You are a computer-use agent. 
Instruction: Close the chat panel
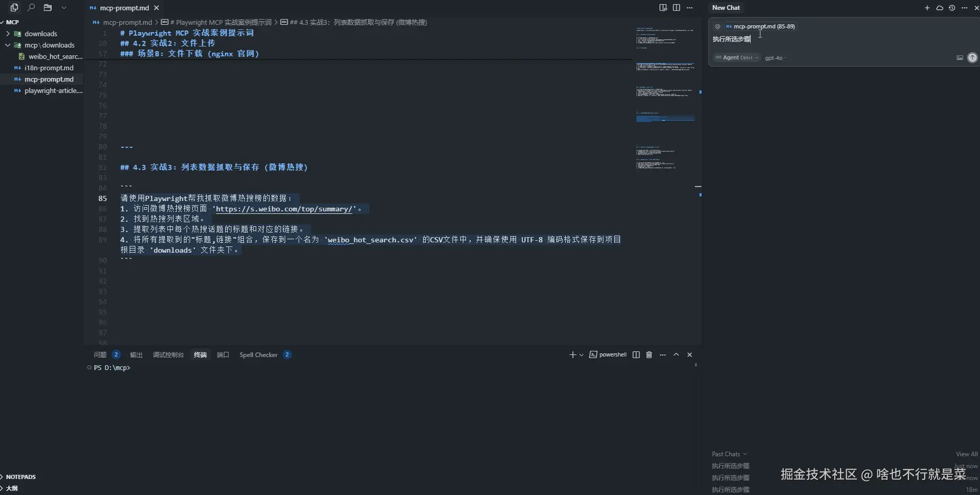click(x=976, y=8)
